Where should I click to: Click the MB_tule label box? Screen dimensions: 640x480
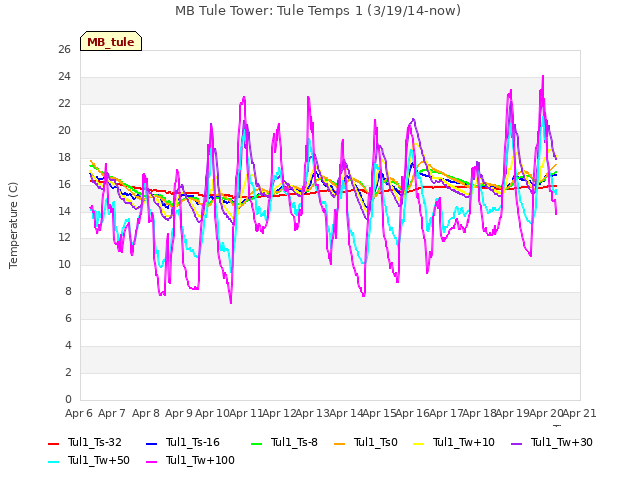point(111,41)
